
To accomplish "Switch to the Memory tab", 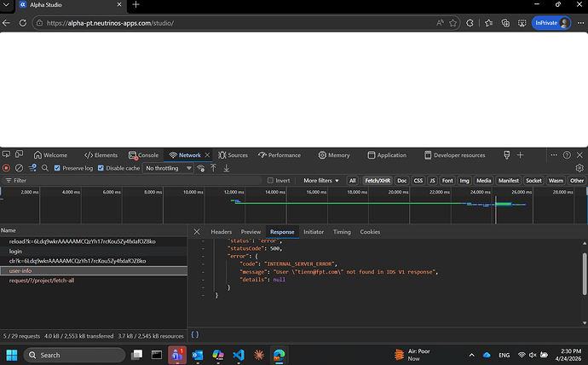I will tap(334, 155).
